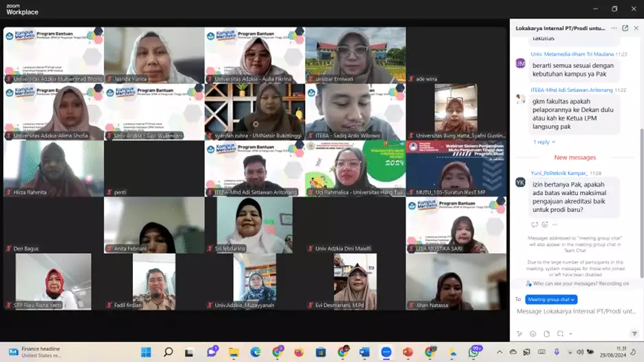Open chat panel more options (three dots)
This screenshot has height=362, width=644.
pos(614,28)
